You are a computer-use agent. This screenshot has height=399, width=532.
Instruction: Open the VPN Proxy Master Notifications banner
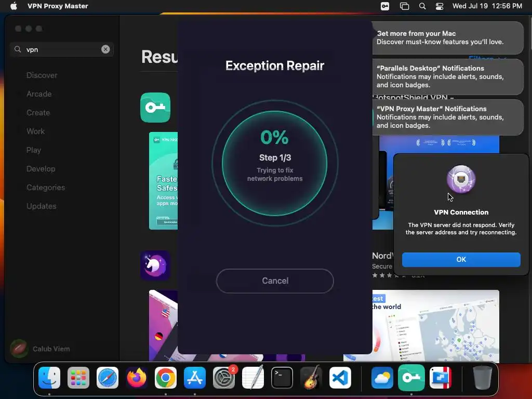coord(448,117)
